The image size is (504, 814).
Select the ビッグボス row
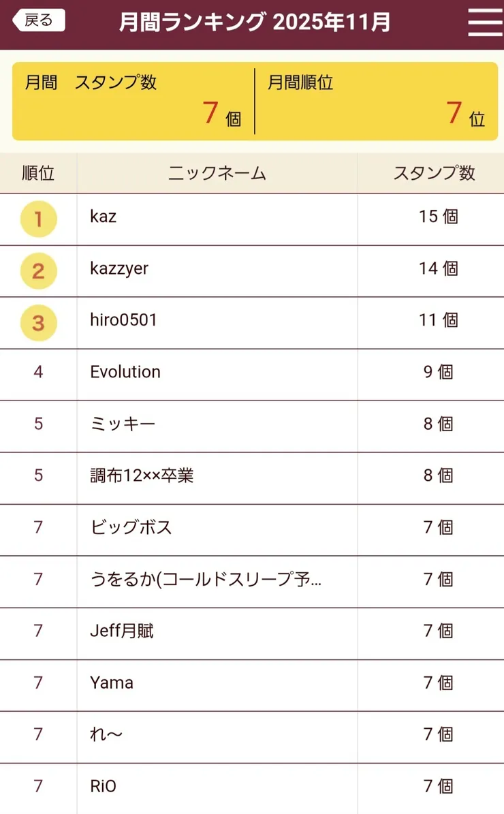point(131,527)
